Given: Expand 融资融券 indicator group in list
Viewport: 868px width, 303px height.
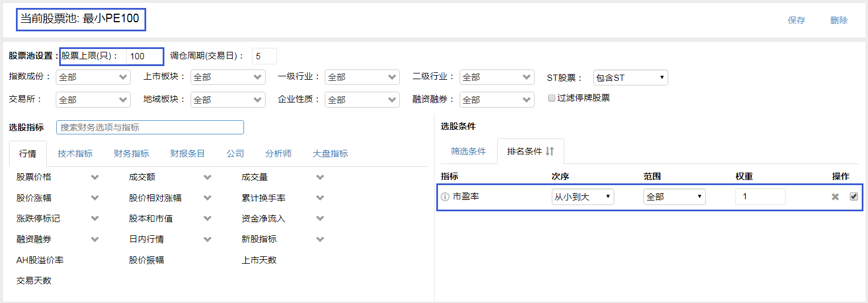Looking at the screenshot, I should pos(95,239).
